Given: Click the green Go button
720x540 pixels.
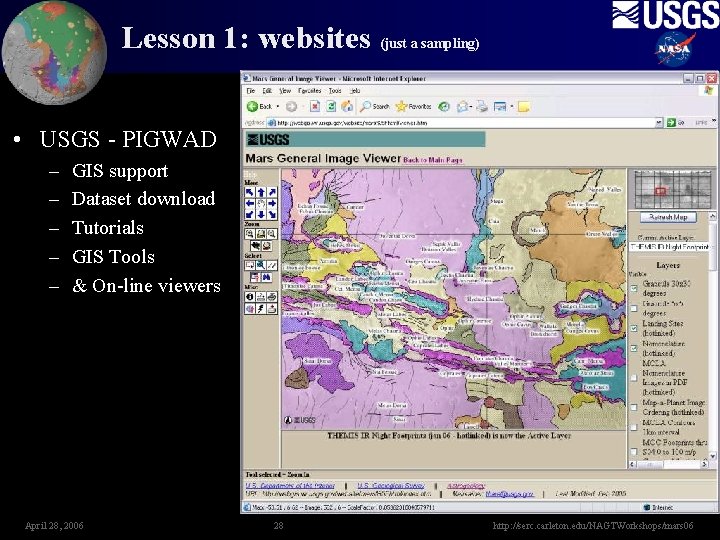Looking at the screenshot, I should (675, 123).
